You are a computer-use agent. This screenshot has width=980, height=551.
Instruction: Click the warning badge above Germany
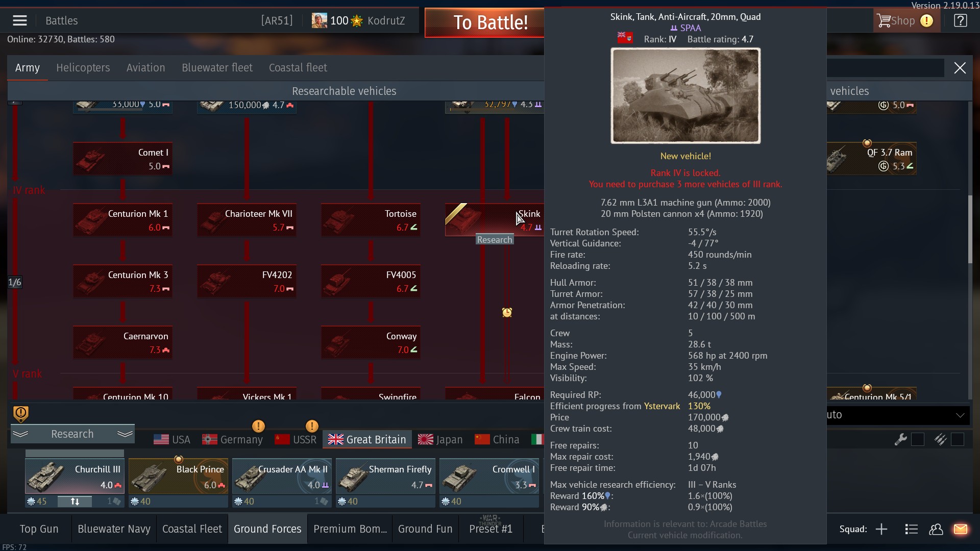(x=258, y=425)
